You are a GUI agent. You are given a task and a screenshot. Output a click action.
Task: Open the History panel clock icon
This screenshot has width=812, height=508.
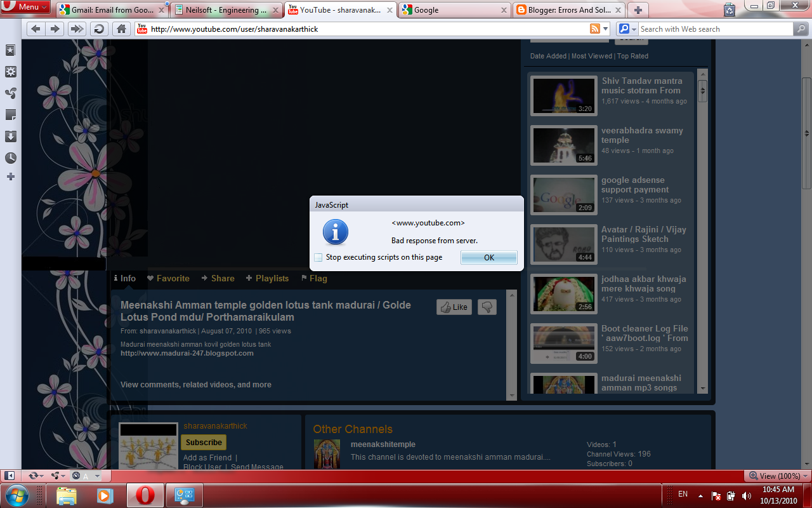11,158
